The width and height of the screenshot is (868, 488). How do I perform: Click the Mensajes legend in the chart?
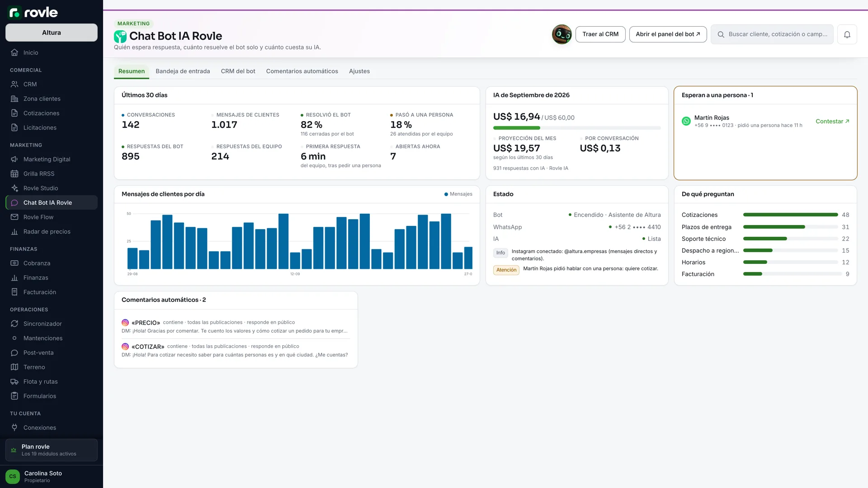[x=458, y=194]
